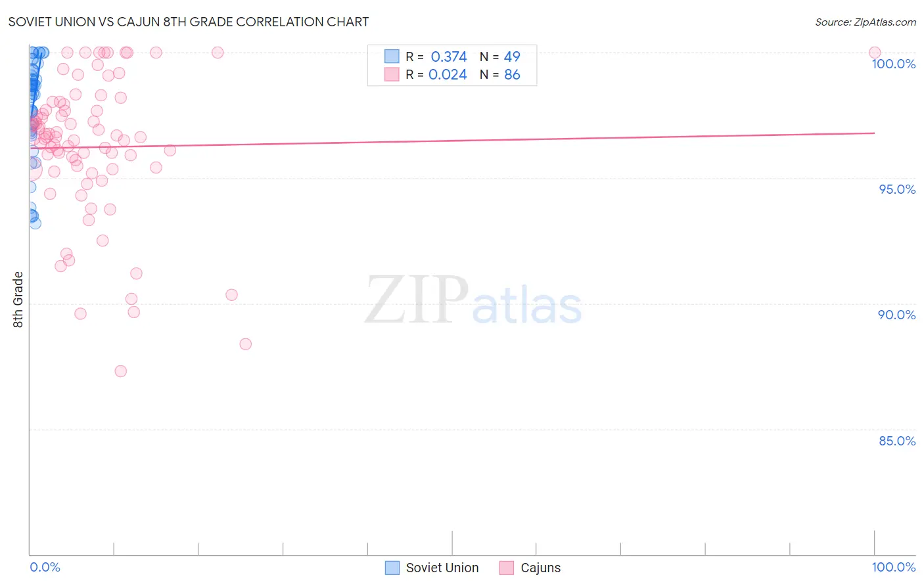
Task: Select the Soviet Union legend label
Action: 442,568
